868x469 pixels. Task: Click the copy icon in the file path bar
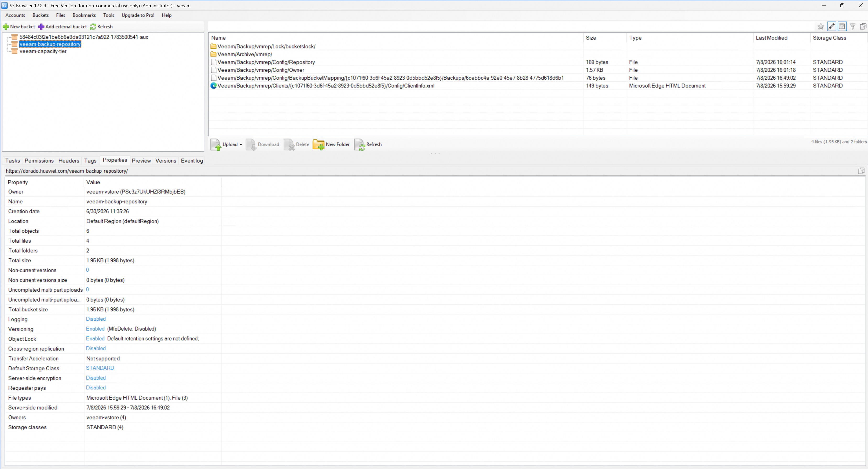(x=863, y=26)
